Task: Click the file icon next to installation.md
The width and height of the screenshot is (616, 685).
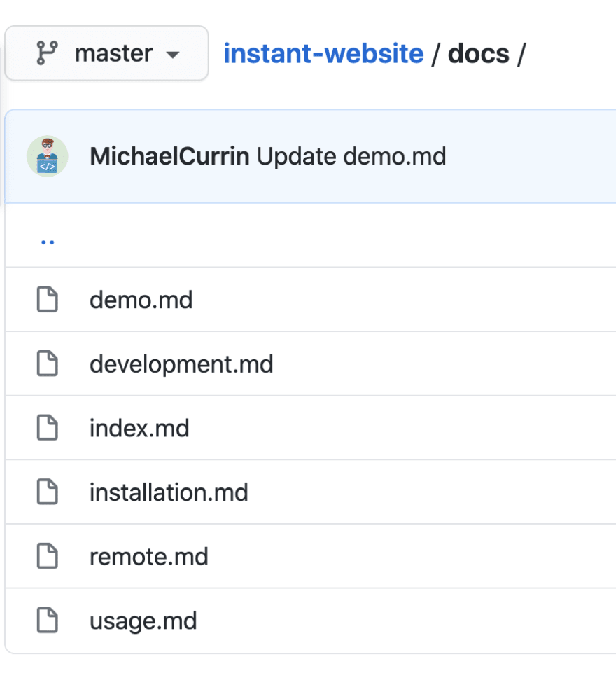Action: 47,492
